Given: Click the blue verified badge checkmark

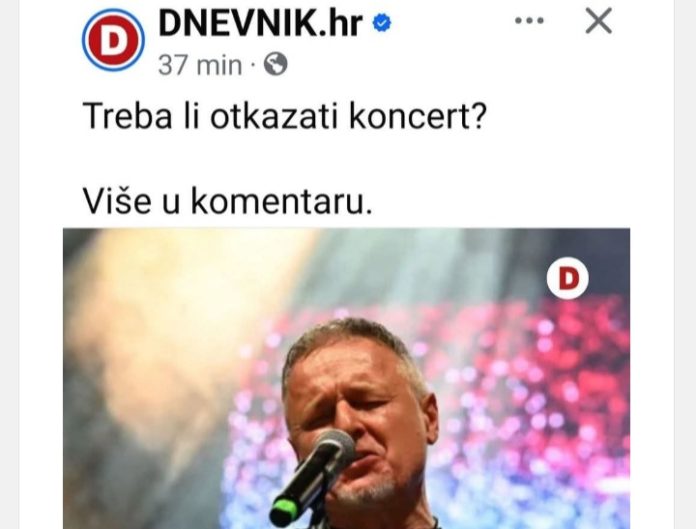Looking at the screenshot, I should point(382,23).
